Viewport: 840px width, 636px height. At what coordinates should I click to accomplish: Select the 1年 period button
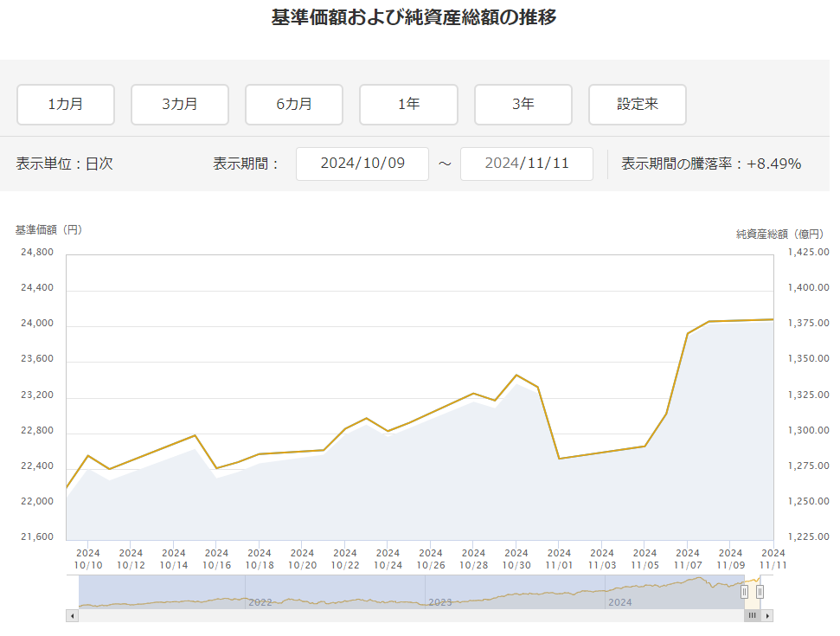[x=408, y=105]
